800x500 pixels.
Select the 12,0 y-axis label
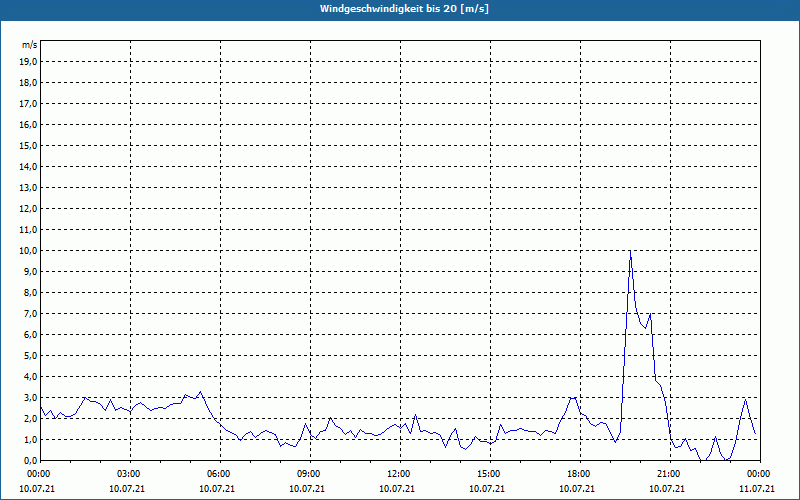[28, 209]
